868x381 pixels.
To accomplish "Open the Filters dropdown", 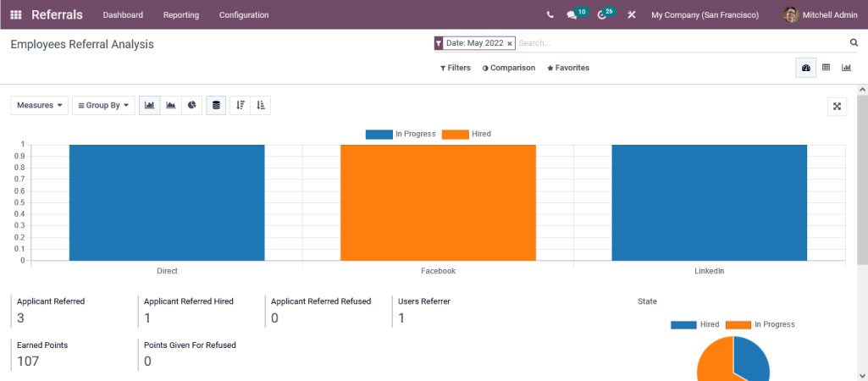I will point(455,68).
